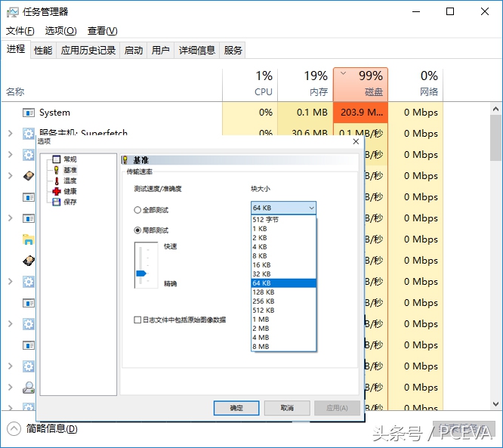Choose 16 KB from block size list
Viewport: 503px width, 448px height.
pyautogui.click(x=283, y=264)
